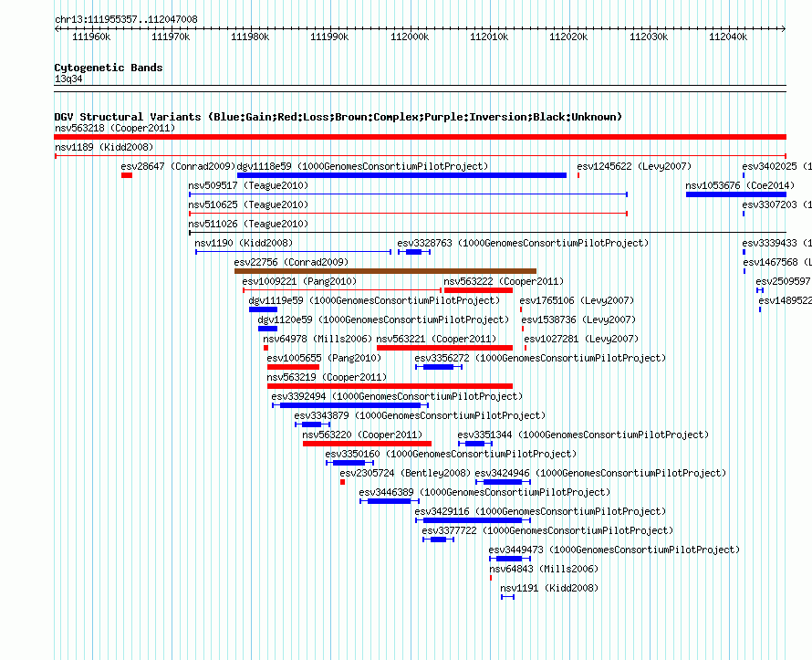Click the 112020k ruler tick label
Image resolution: width=812 pixels, height=660 pixels.
(568, 37)
